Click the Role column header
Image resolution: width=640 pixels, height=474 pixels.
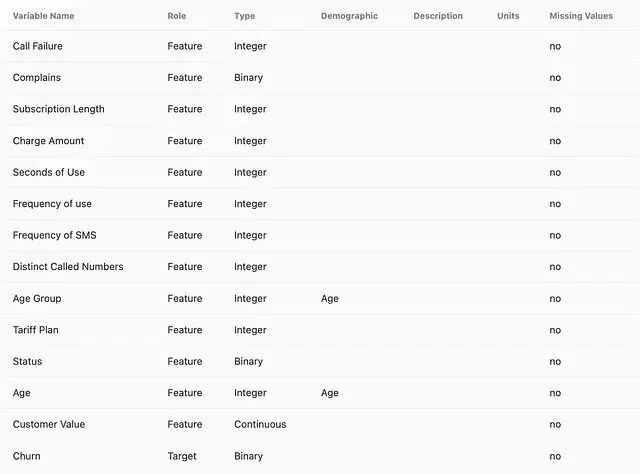176,16
